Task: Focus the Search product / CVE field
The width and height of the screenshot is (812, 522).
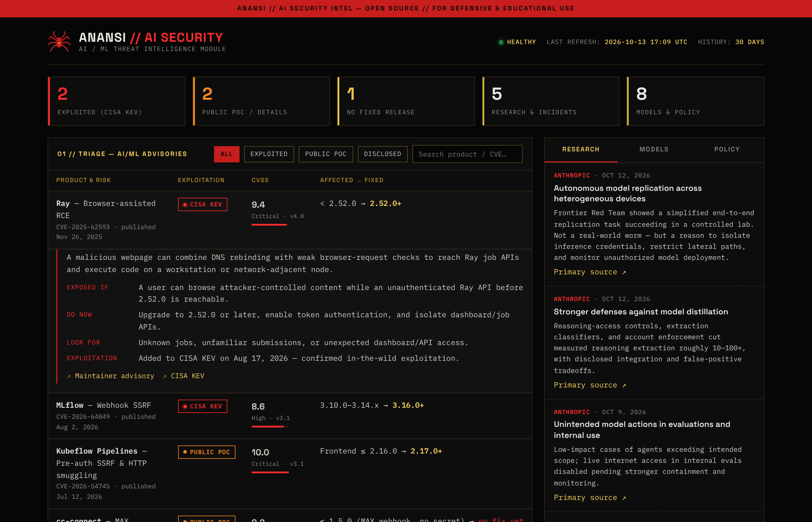Action: pos(467,154)
